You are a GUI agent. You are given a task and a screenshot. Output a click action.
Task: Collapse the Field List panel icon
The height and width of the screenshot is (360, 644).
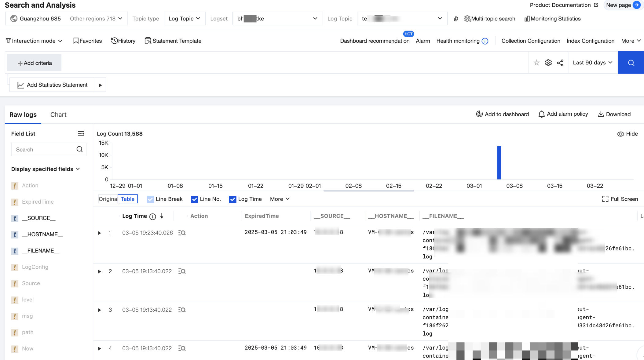point(81,134)
